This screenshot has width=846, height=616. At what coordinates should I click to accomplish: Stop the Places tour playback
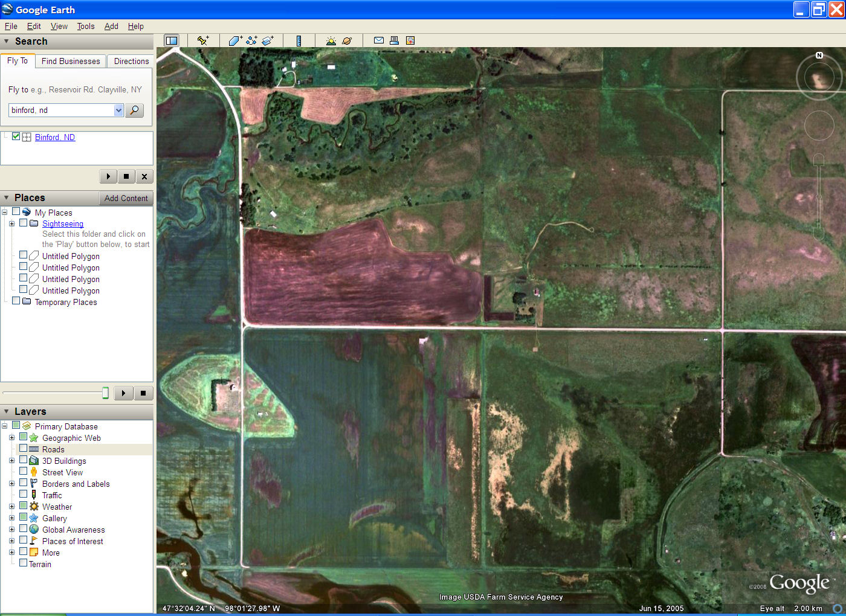[143, 393]
